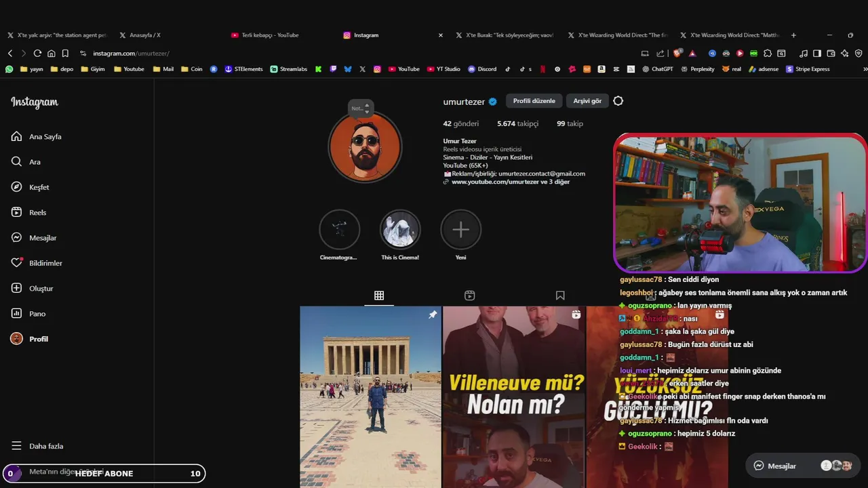The height and width of the screenshot is (488, 868).
Task: Open the Mail bookmarks folder
Action: pos(163,69)
